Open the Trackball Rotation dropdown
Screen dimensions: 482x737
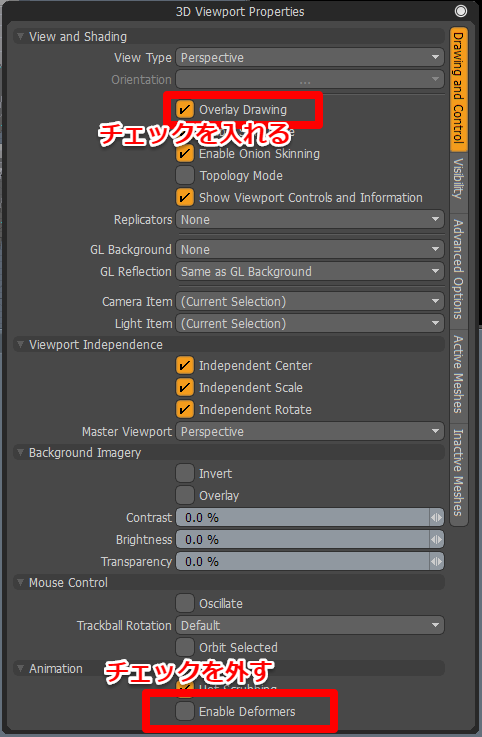tap(310, 625)
